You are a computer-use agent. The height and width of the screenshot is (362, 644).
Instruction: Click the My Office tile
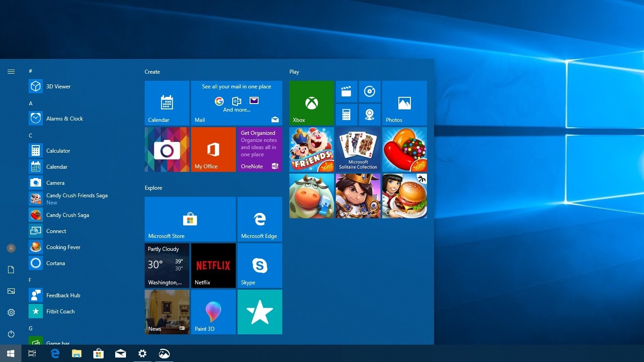(x=213, y=150)
